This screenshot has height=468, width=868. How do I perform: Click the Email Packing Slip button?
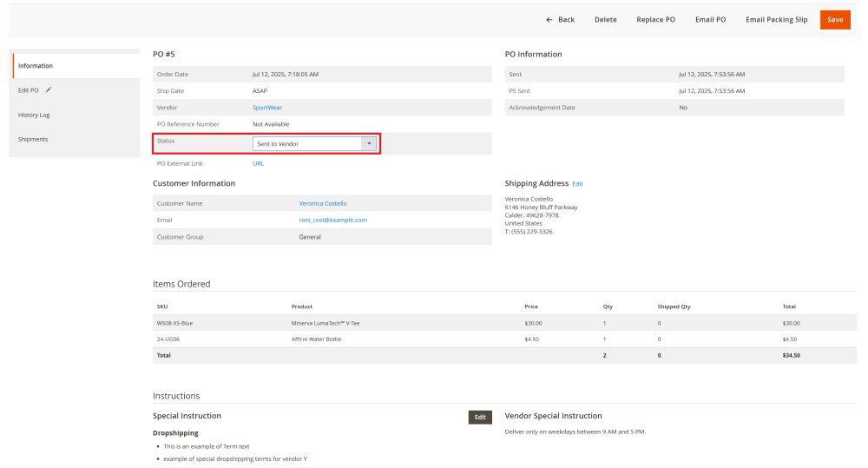776,20
